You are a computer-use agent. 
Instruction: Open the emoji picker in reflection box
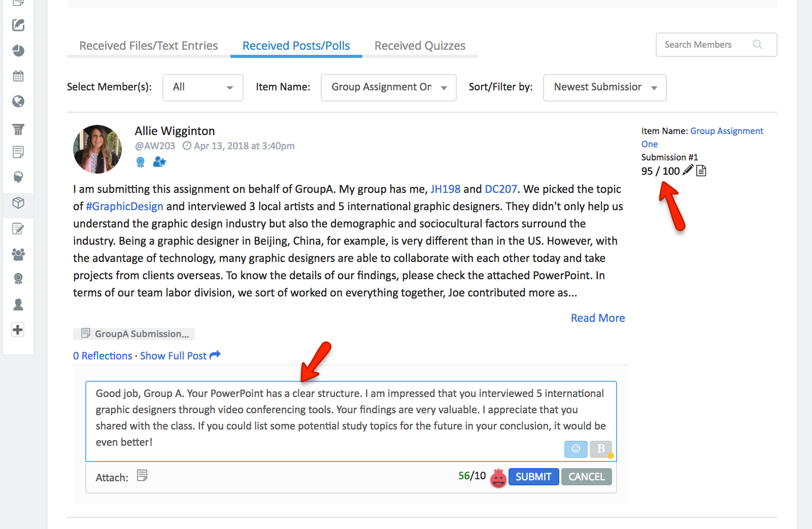click(x=576, y=449)
